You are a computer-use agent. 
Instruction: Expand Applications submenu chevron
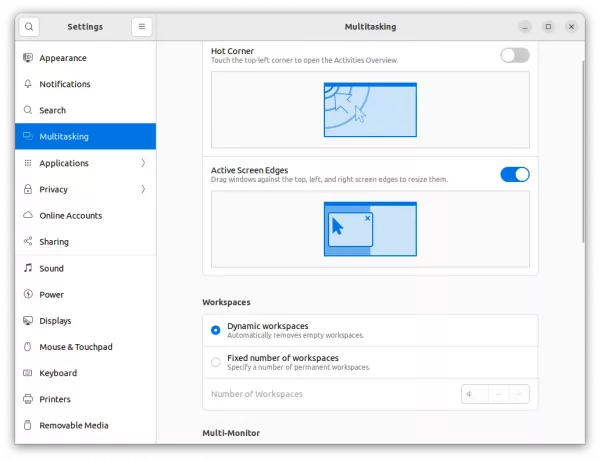pyautogui.click(x=143, y=163)
